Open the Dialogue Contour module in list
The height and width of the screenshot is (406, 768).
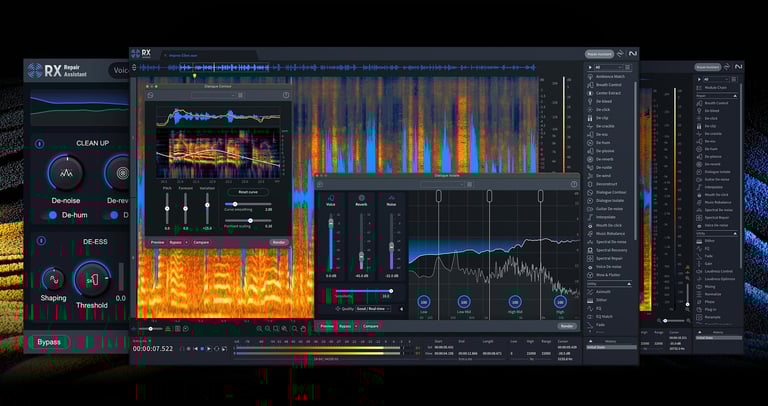point(607,192)
